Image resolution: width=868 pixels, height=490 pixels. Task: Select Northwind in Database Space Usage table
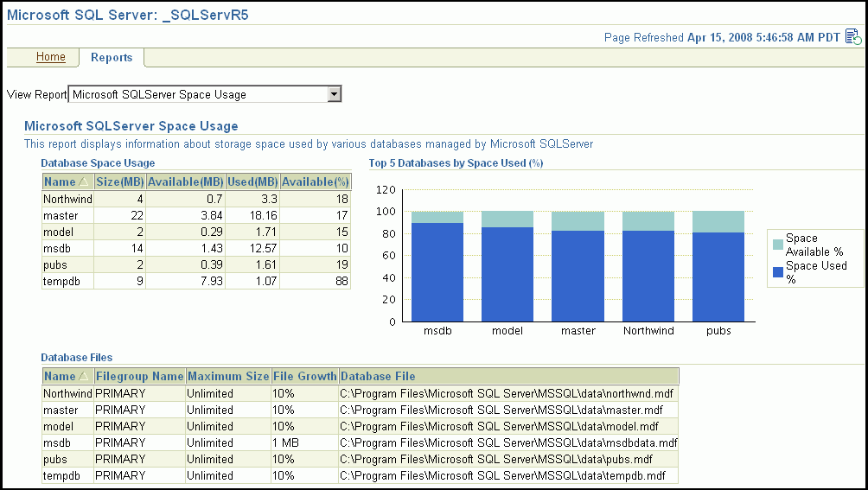pos(67,199)
